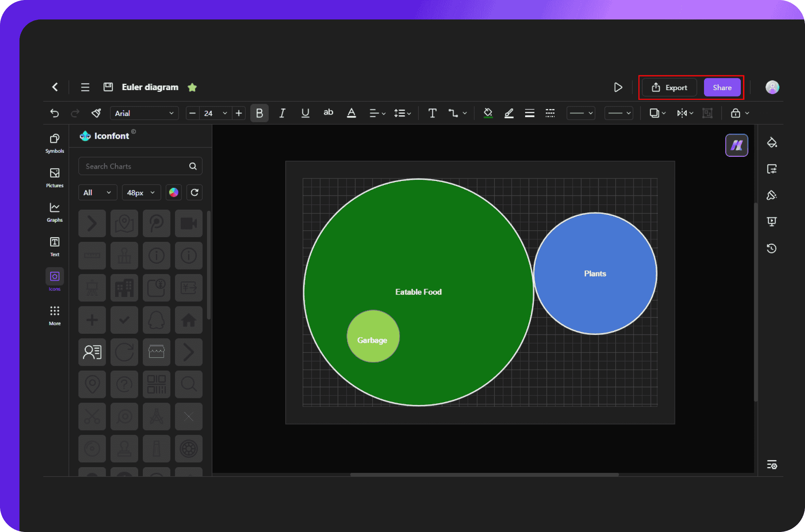The height and width of the screenshot is (532, 805).
Task: Click the Line spacing icon
Action: (x=403, y=114)
